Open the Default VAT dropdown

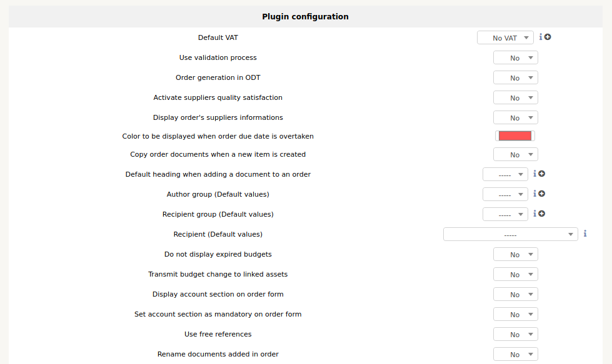tap(505, 38)
